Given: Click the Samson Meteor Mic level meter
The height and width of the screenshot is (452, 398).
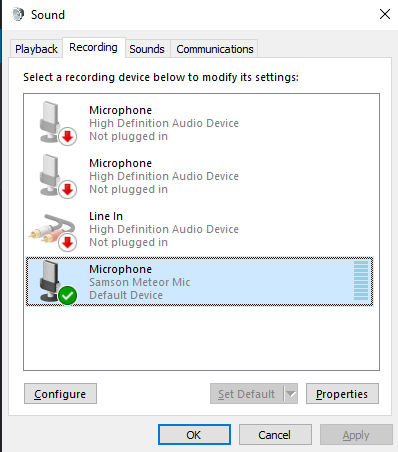Looking at the screenshot, I should pyautogui.click(x=361, y=281).
